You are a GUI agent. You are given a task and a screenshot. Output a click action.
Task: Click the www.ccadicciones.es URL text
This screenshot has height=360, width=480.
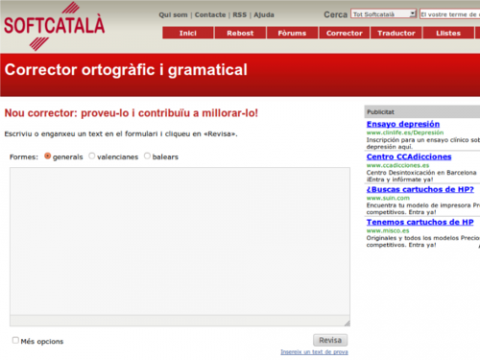tap(398, 165)
